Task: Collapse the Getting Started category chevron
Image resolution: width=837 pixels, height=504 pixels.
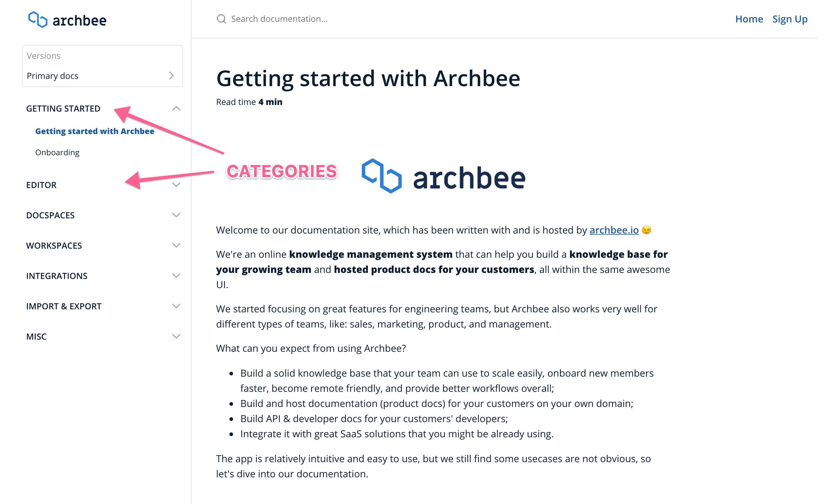Action: pos(176,109)
